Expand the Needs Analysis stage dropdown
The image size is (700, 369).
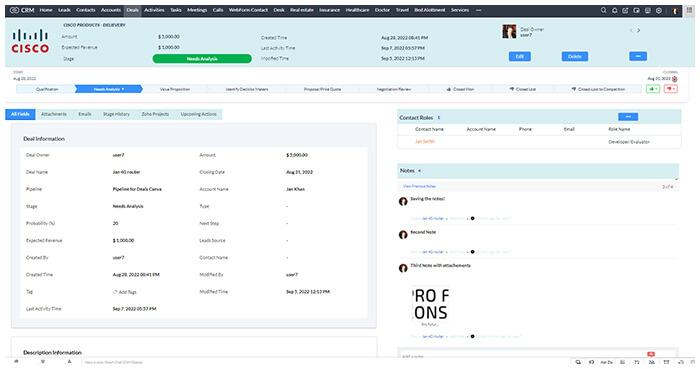point(108,89)
